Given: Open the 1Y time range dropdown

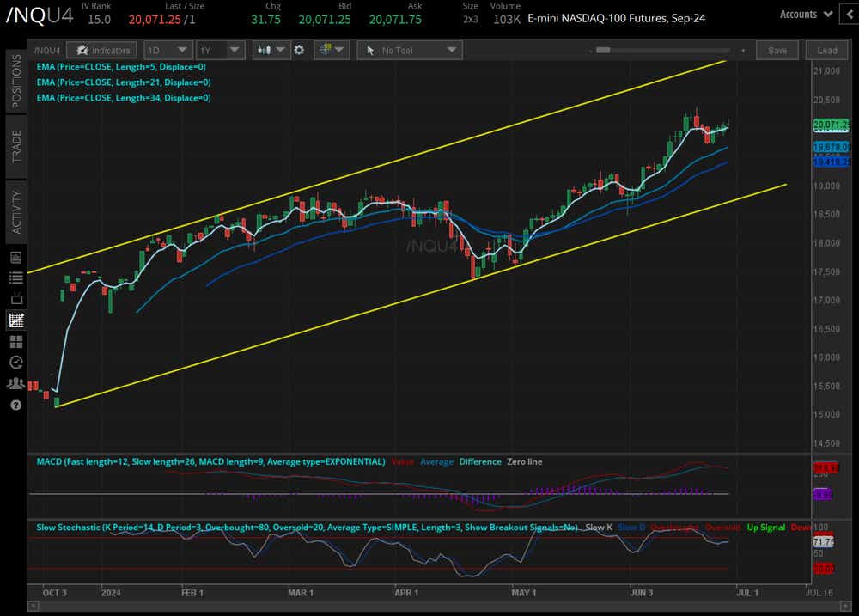Looking at the screenshot, I should (x=221, y=51).
